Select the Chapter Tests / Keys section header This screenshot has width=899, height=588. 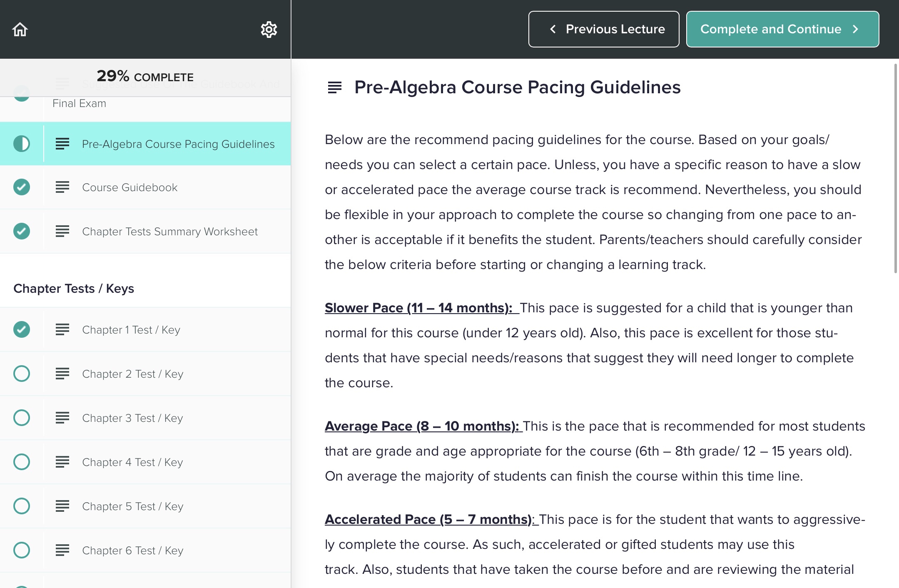point(74,288)
